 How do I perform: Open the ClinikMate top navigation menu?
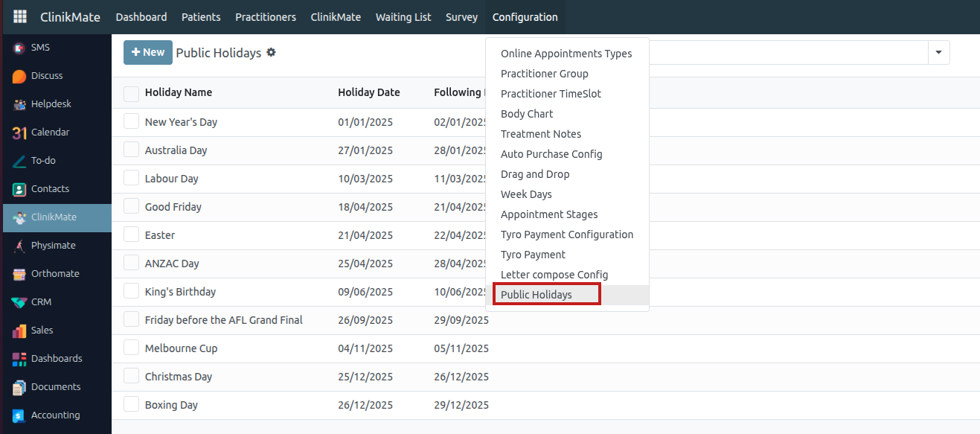(335, 17)
